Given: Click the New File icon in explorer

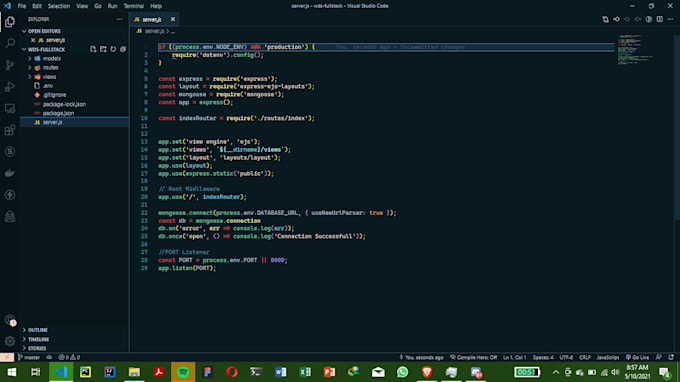Looking at the screenshot, I should click(93, 49).
